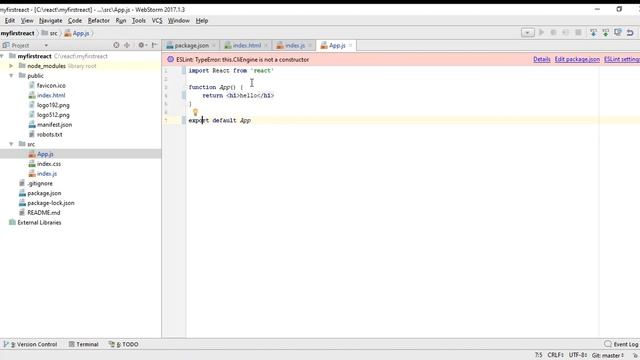Viewport: 640px width, 360px height.
Task: Close the App.js editor tab
Action: (350, 45)
